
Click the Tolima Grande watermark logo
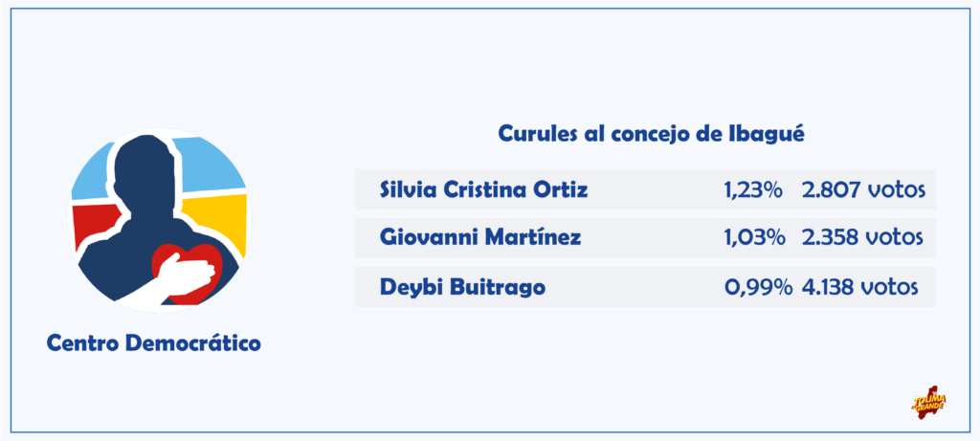pyautogui.click(x=929, y=402)
